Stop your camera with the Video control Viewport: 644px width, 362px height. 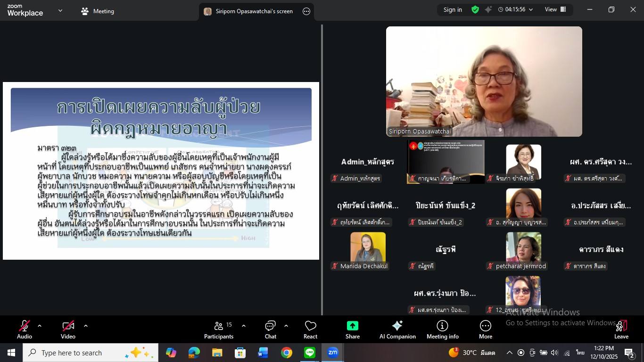[67, 329]
